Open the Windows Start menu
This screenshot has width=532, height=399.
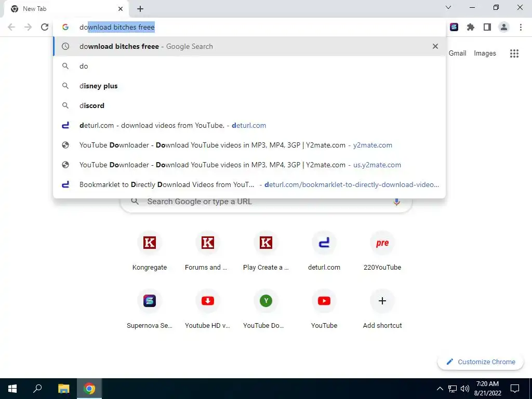12,389
